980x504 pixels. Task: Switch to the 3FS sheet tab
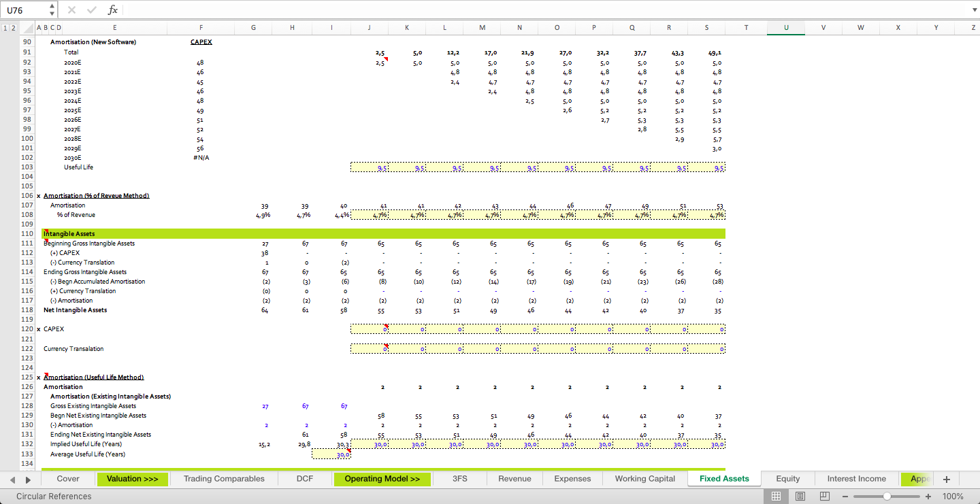click(x=460, y=479)
